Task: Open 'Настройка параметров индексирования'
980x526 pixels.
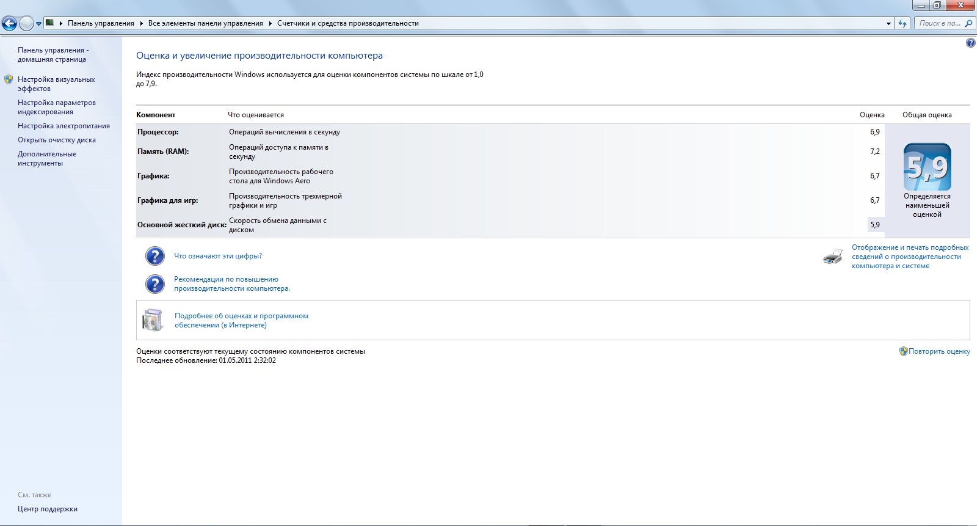Action: [x=57, y=108]
